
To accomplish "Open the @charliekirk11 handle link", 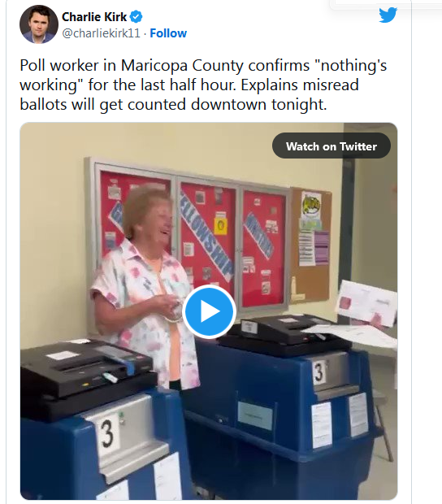I will point(102,33).
